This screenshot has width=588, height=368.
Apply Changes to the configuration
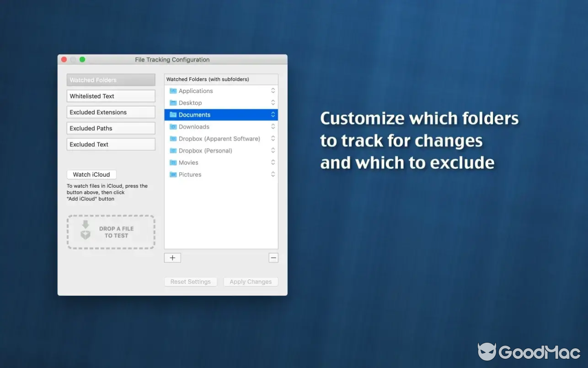tap(250, 282)
